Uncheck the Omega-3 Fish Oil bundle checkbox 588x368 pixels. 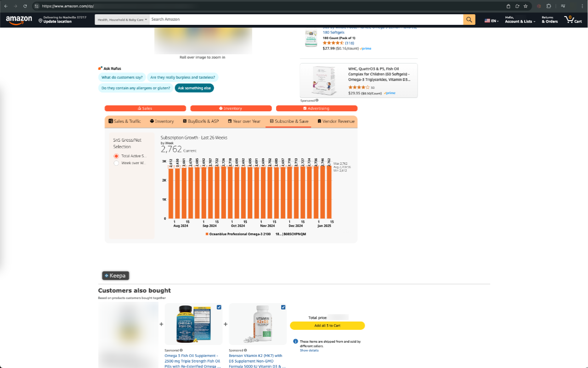219,307
